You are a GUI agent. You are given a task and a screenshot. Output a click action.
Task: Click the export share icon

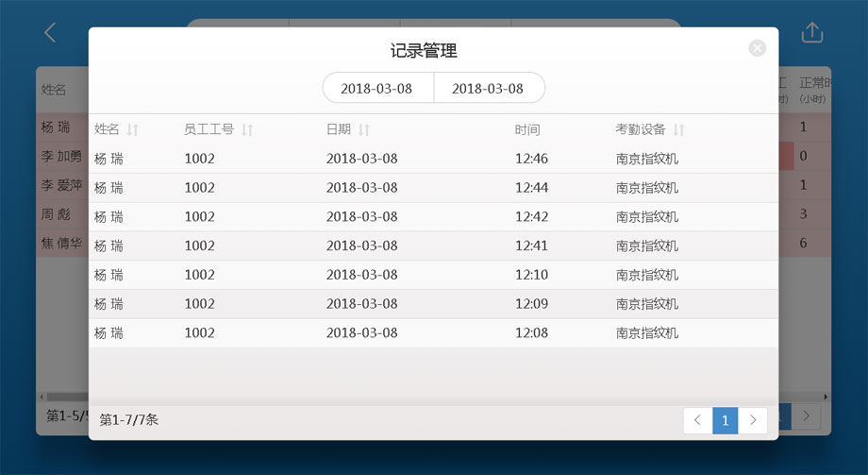[x=811, y=33]
